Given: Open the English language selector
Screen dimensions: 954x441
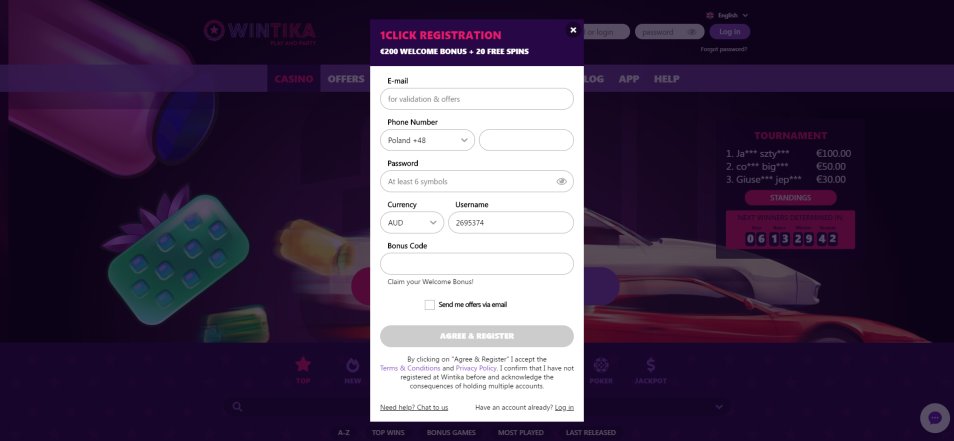Looking at the screenshot, I should pyautogui.click(x=727, y=15).
